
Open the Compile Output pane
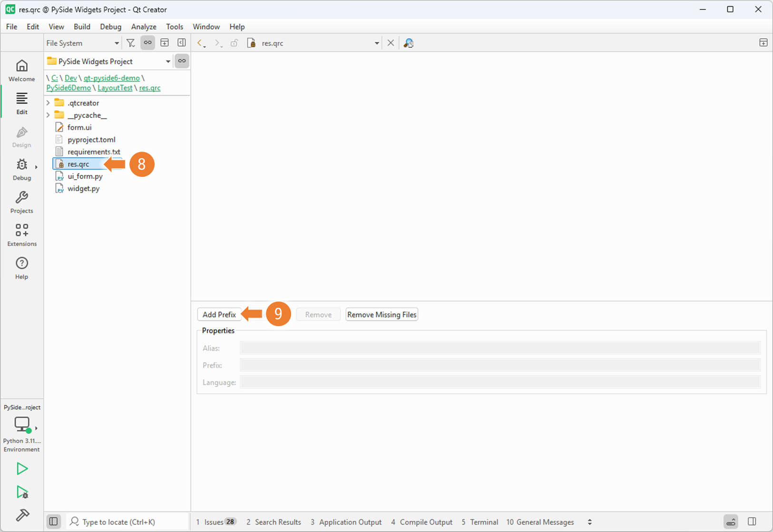coord(421,522)
